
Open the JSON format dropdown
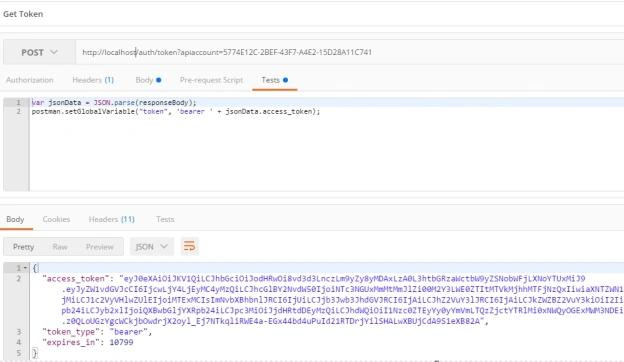152,247
